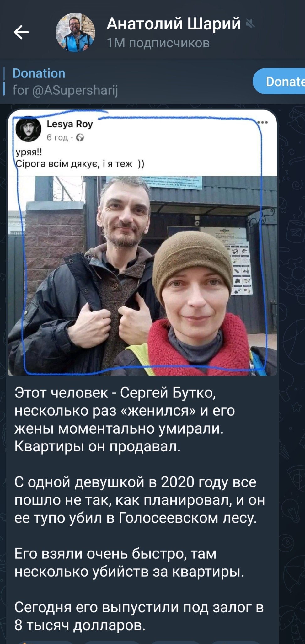Image resolution: width=305 pixels, height=644 pixels.
Task: Tap the 6 год timestamp on the post
Action: [x=57, y=138]
